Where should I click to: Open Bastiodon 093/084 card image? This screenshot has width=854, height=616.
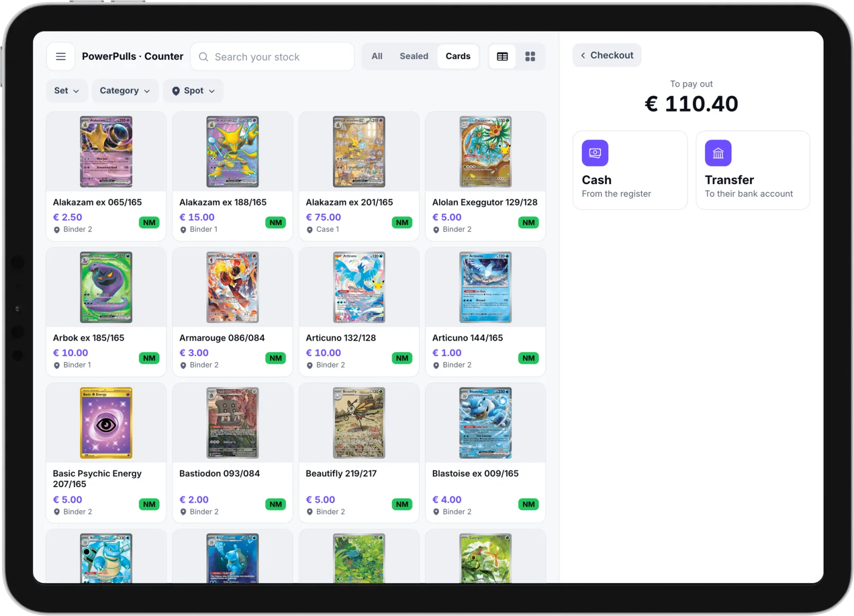pos(233,422)
